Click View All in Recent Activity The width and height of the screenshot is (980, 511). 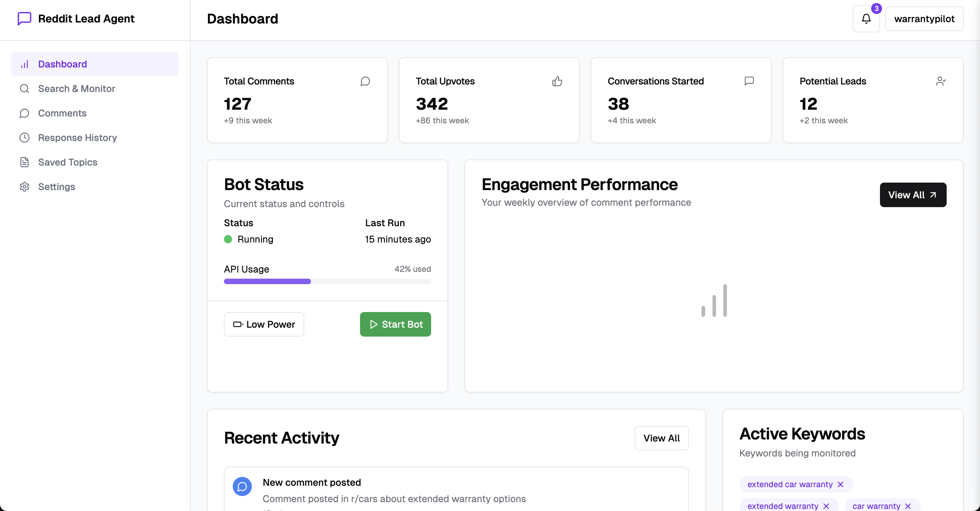[661, 438]
